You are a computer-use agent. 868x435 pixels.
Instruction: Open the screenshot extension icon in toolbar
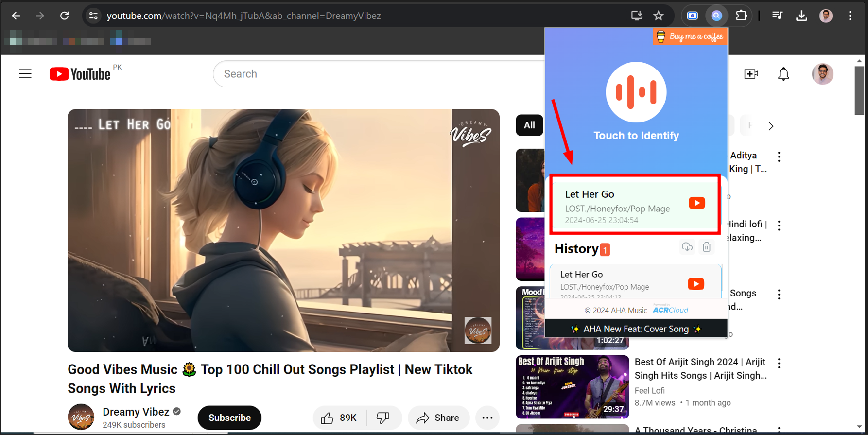pos(693,16)
